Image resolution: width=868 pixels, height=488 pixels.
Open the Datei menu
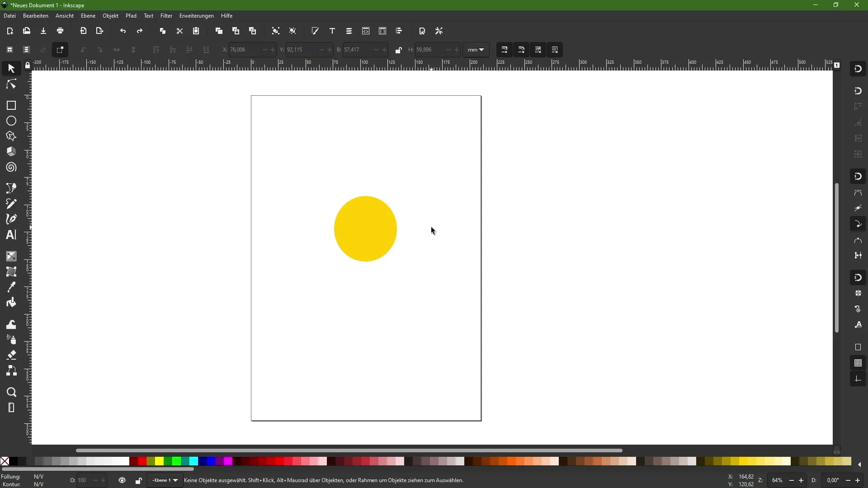point(9,16)
